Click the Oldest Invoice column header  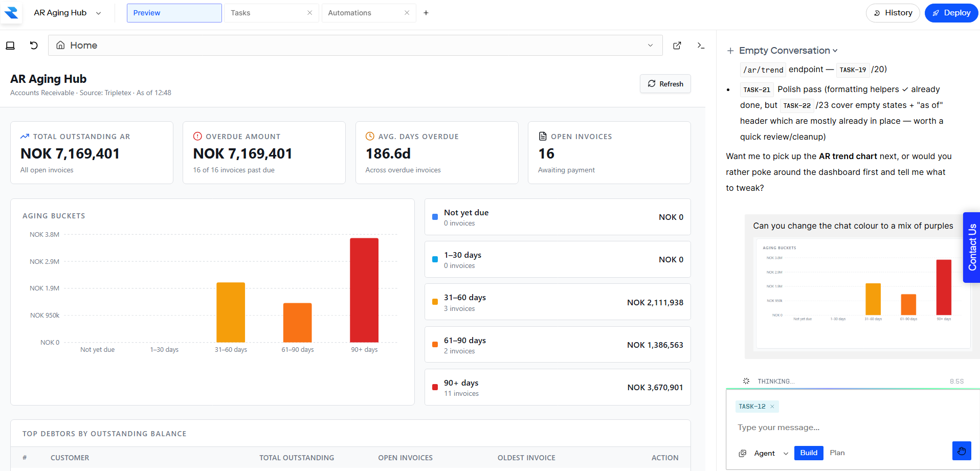pos(526,458)
